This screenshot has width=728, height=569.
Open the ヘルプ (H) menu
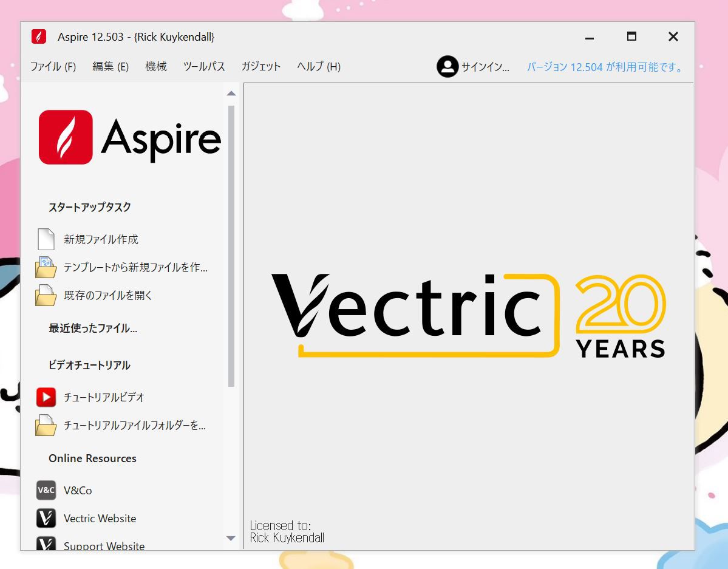[x=319, y=66]
